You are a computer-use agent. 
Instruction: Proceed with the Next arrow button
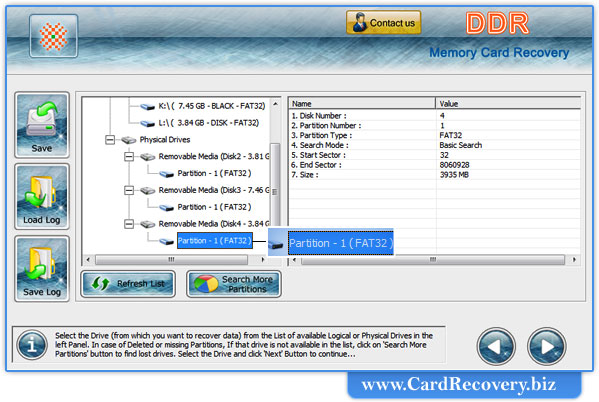tap(546, 346)
